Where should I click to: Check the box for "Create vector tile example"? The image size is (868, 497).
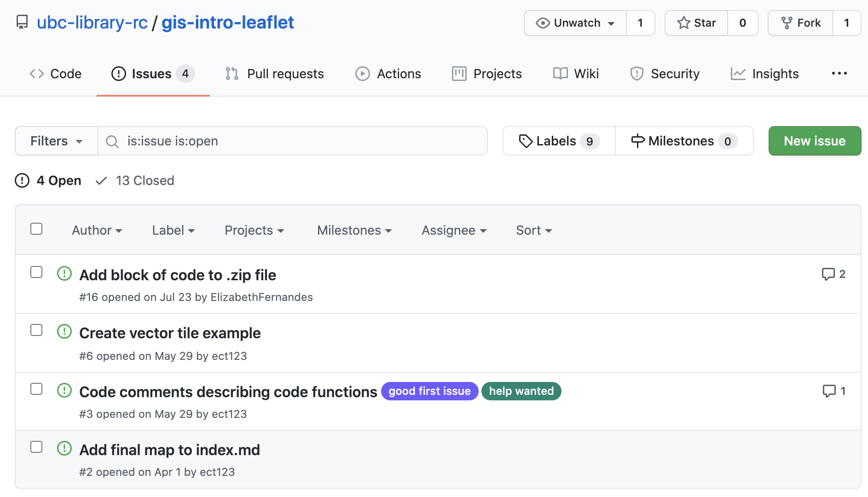(36, 330)
